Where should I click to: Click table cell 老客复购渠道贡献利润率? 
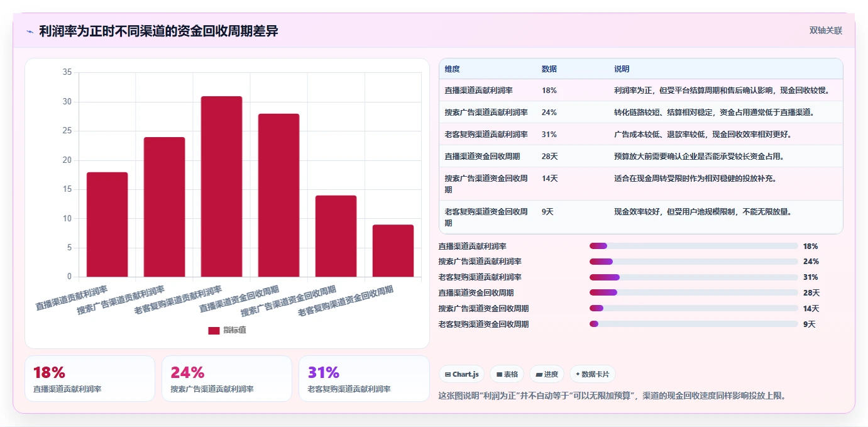click(x=486, y=135)
